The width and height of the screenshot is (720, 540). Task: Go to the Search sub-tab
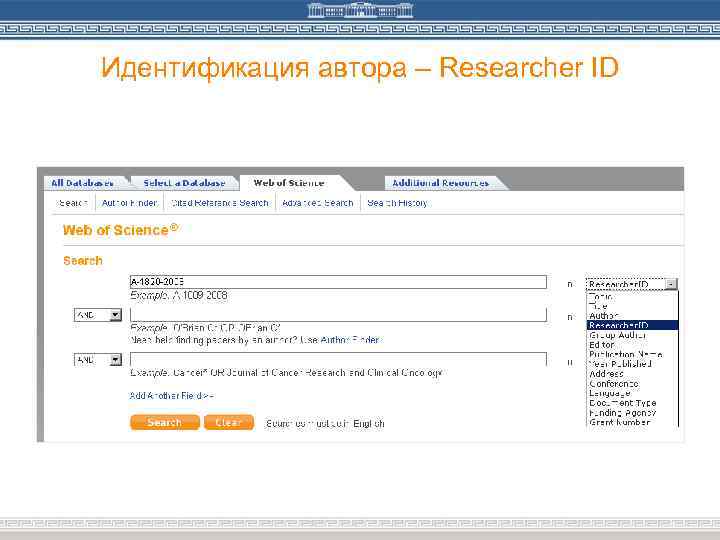73,203
